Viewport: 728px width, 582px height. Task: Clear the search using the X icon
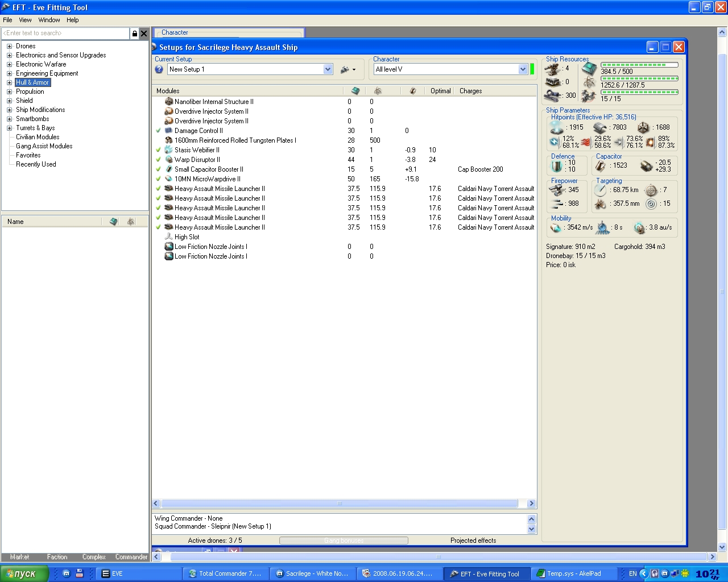(144, 34)
